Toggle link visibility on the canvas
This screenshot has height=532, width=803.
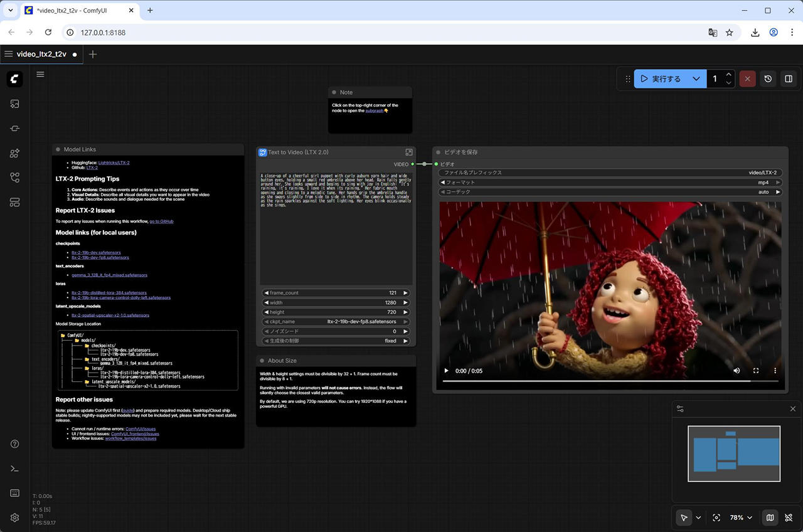789,518
